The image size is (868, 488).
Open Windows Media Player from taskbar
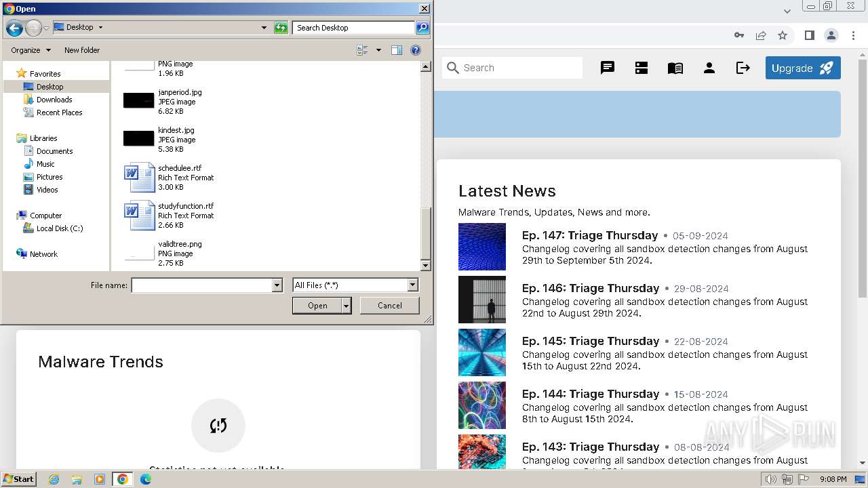tap(100, 479)
